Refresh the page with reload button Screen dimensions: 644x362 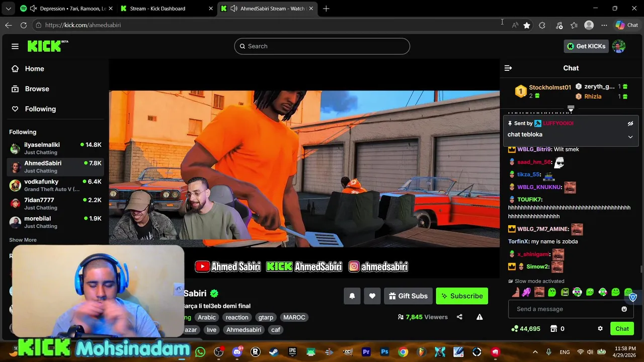click(24, 25)
